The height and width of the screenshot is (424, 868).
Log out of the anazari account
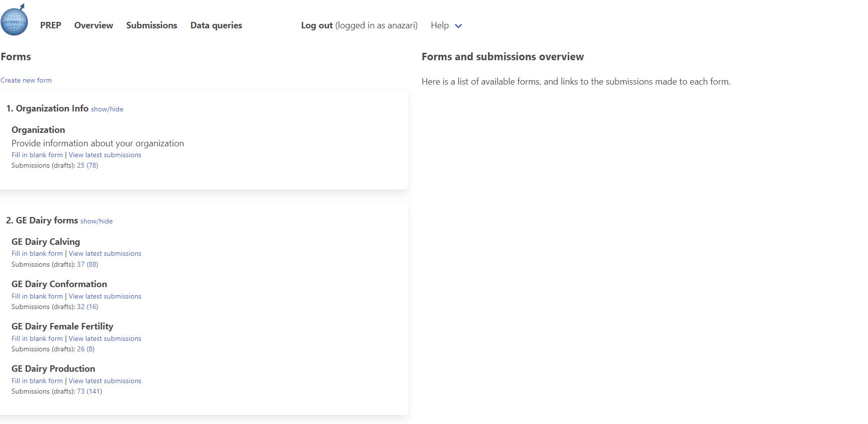pos(317,25)
